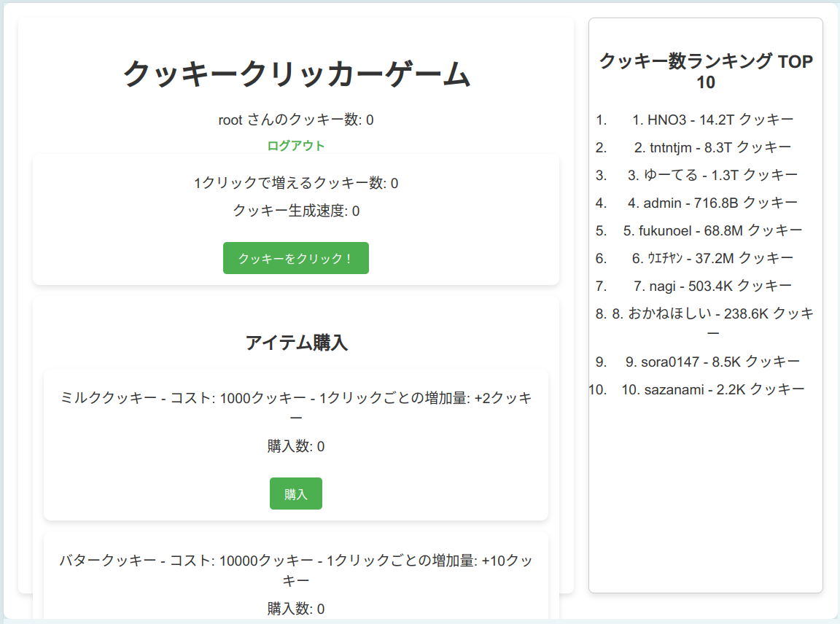Viewport: 840px width, 624px height.
Task: Click the クッキークリッカーゲーム page title
Action: (296, 74)
